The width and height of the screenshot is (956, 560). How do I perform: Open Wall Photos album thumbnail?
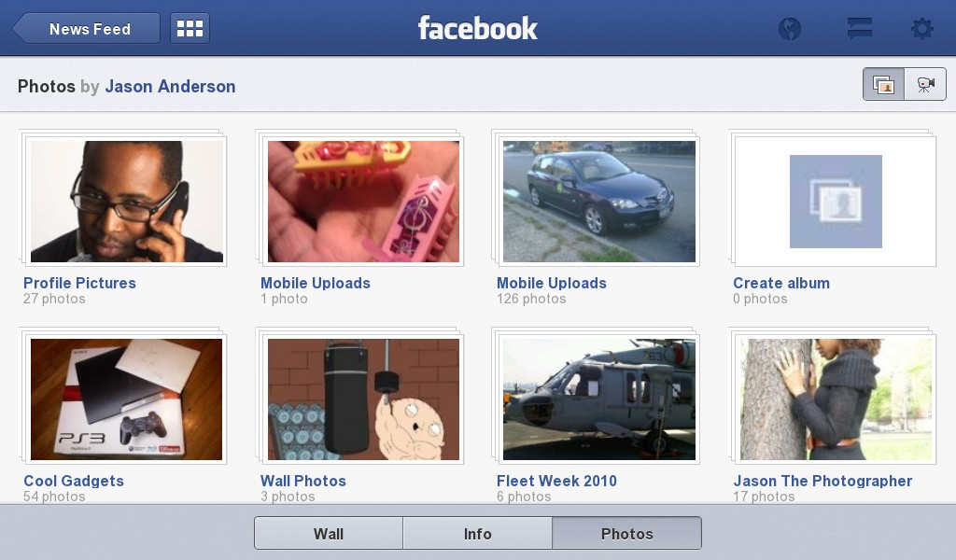(363, 399)
